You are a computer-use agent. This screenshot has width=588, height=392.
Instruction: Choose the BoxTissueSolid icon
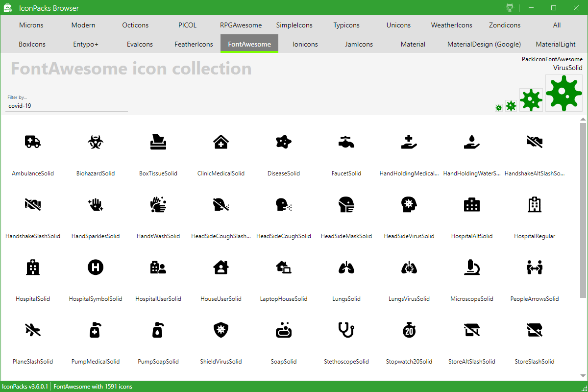158,142
